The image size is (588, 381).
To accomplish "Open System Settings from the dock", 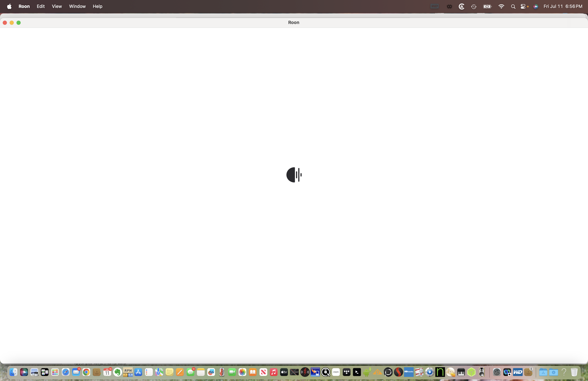I will 497,372.
